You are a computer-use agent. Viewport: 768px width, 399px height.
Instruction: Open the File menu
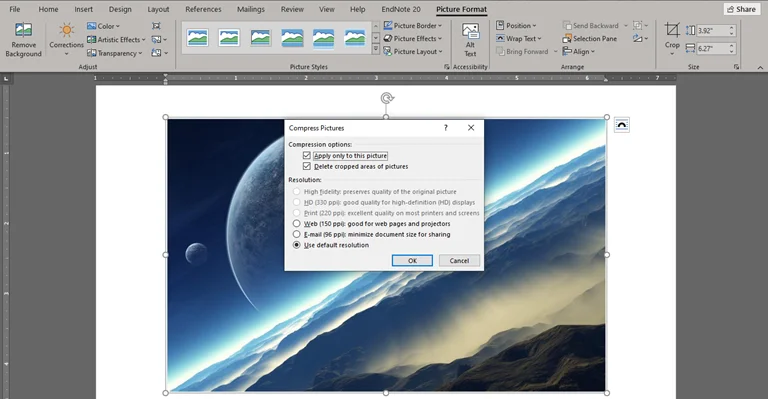pos(15,9)
